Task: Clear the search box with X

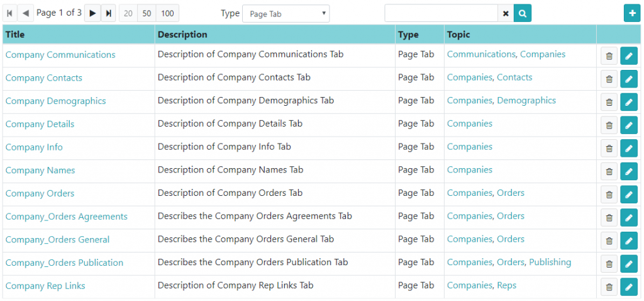Action: [506, 14]
